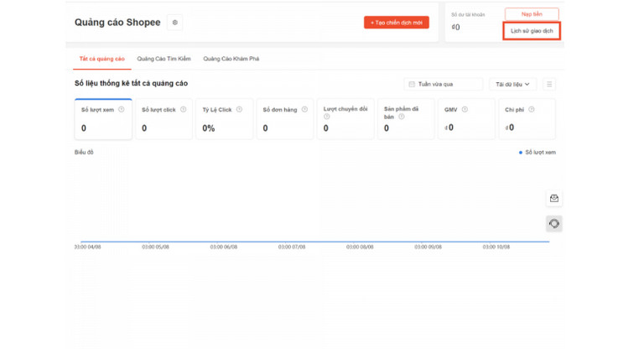Open the customer support headset icon

click(x=554, y=224)
